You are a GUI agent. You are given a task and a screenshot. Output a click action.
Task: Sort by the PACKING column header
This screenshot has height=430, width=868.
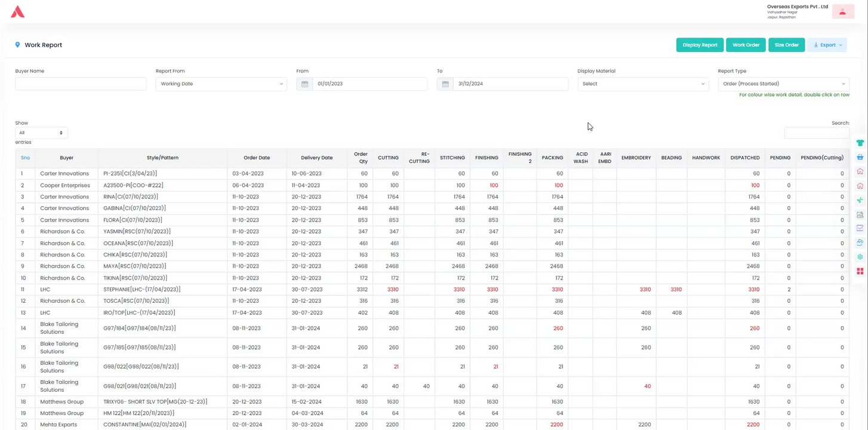coord(552,158)
